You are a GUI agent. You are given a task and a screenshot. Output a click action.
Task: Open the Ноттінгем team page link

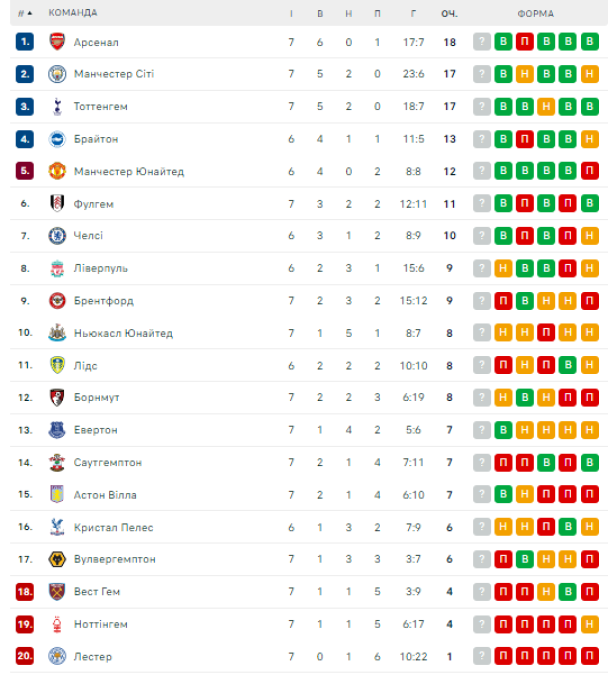click(100, 624)
